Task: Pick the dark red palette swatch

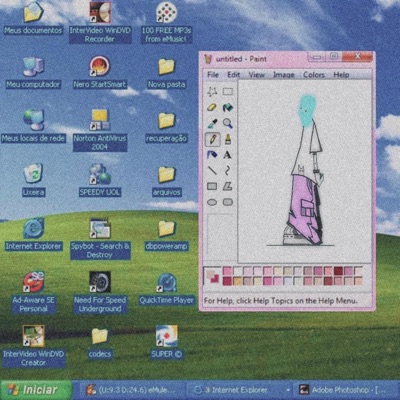Action: point(338,271)
